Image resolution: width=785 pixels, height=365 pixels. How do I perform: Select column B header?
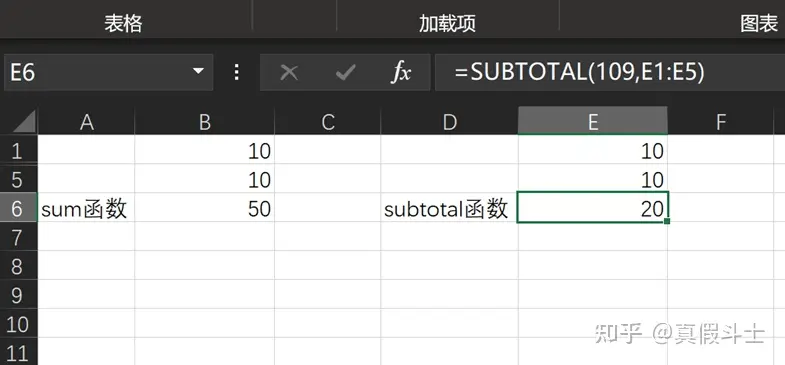coord(204,121)
